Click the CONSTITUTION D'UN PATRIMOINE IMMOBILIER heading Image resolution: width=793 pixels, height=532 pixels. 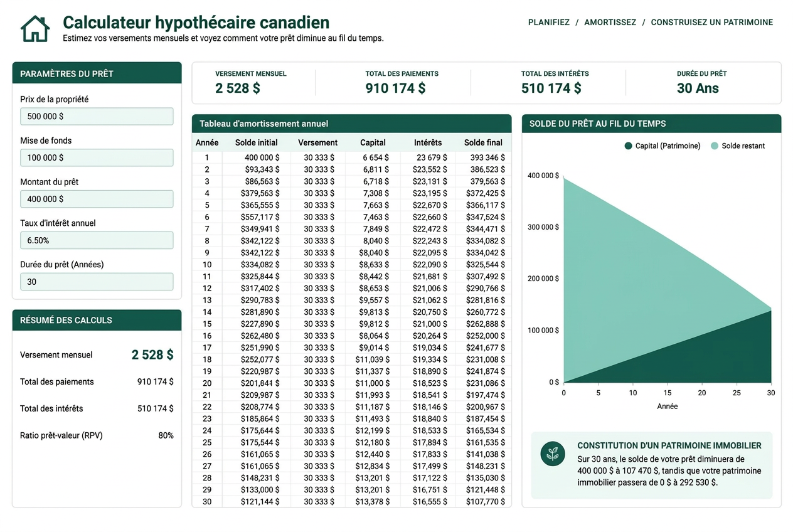[x=669, y=446]
